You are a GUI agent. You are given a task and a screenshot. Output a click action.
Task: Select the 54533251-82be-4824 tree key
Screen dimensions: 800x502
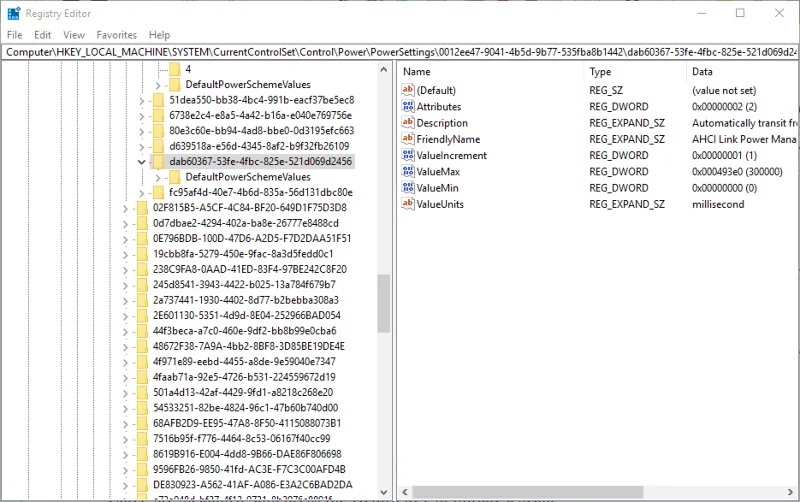(245, 408)
